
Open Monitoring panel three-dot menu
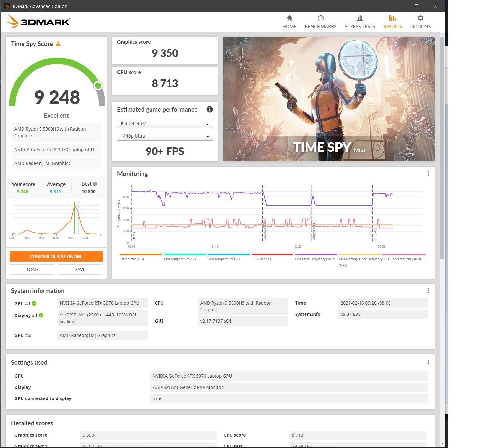click(428, 174)
